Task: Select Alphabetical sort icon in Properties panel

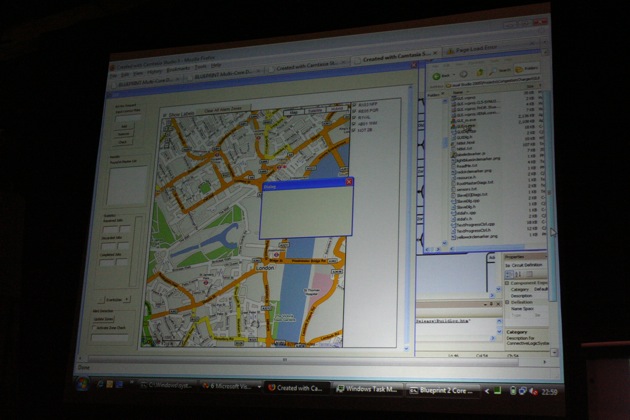Action: point(518,275)
